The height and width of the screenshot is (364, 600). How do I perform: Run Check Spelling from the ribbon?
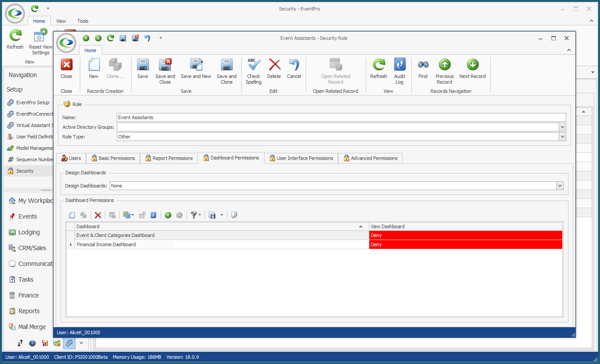coord(254,71)
